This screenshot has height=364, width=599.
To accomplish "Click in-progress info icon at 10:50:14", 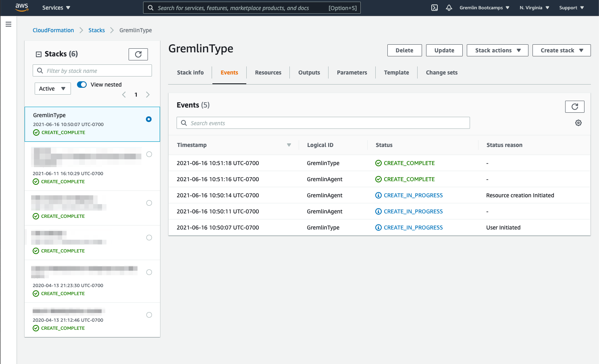I will pos(379,195).
